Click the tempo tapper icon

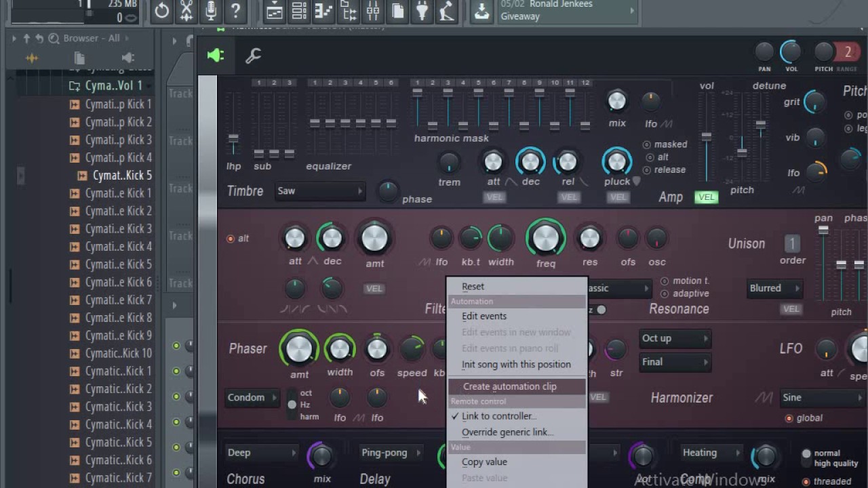tap(446, 11)
